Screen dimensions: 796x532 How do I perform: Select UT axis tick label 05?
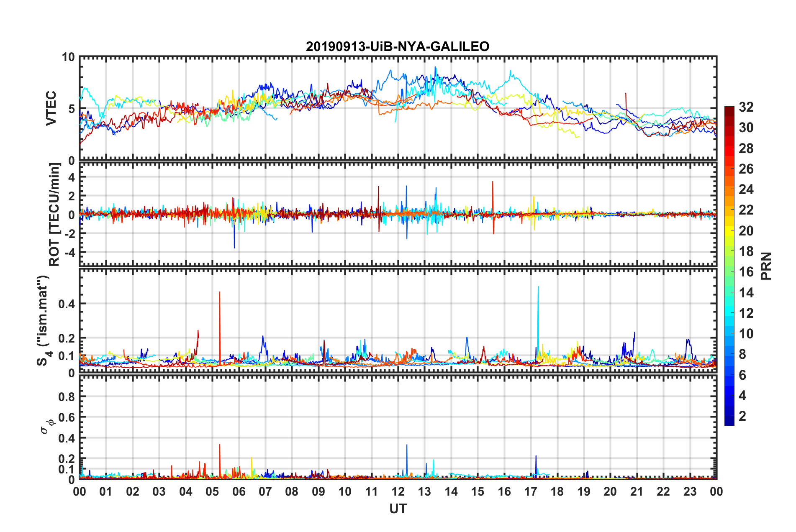tap(212, 491)
